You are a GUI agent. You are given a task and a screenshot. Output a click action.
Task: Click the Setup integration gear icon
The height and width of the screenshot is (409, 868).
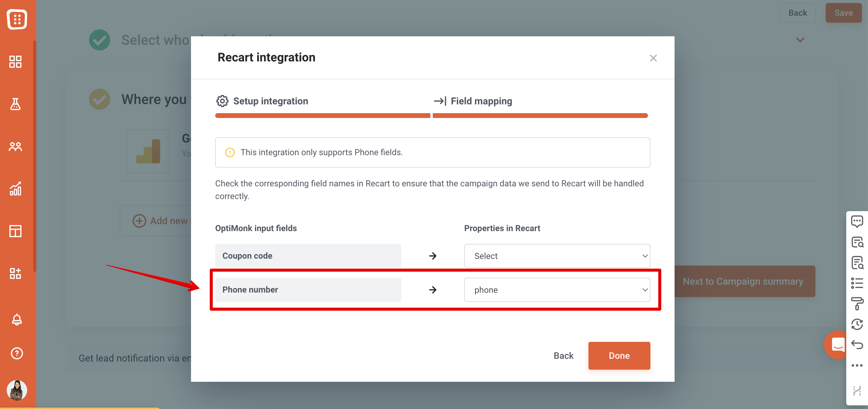point(222,101)
